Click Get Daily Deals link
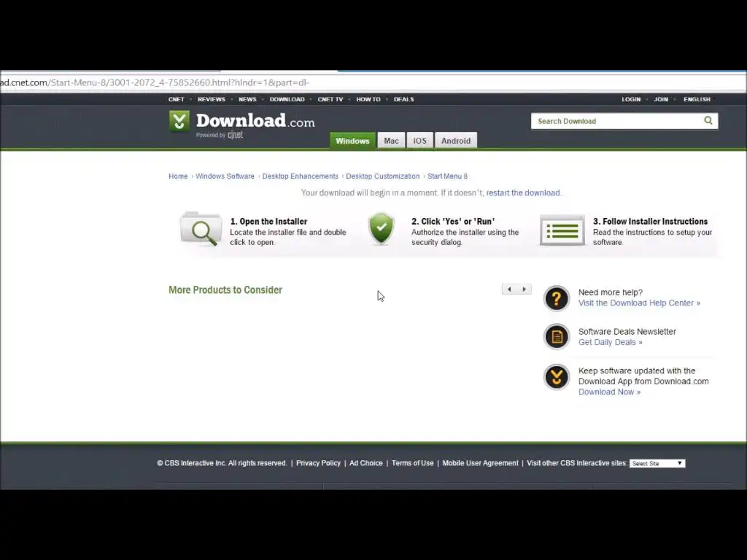This screenshot has height=560, width=747. (x=611, y=342)
